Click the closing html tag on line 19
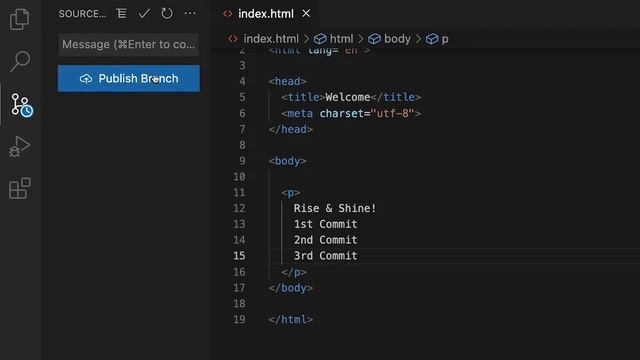This screenshot has width=640, height=360. [x=291, y=319]
